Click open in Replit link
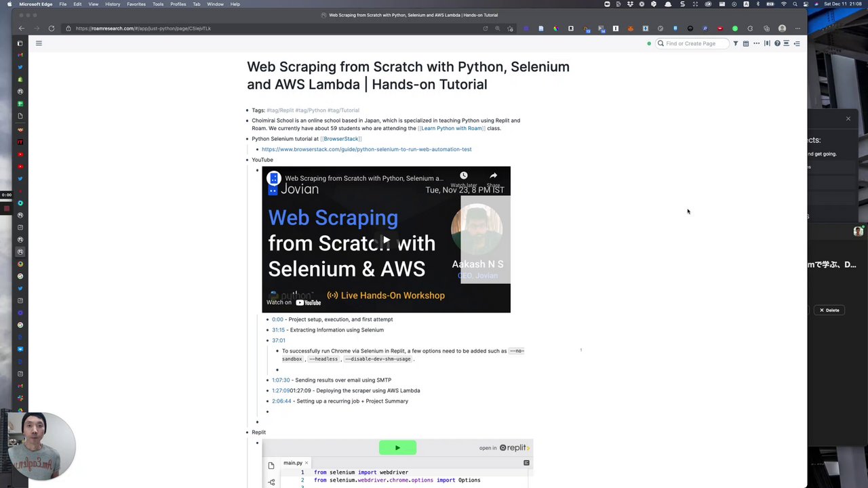This screenshot has width=868, height=488. point(505,448)
